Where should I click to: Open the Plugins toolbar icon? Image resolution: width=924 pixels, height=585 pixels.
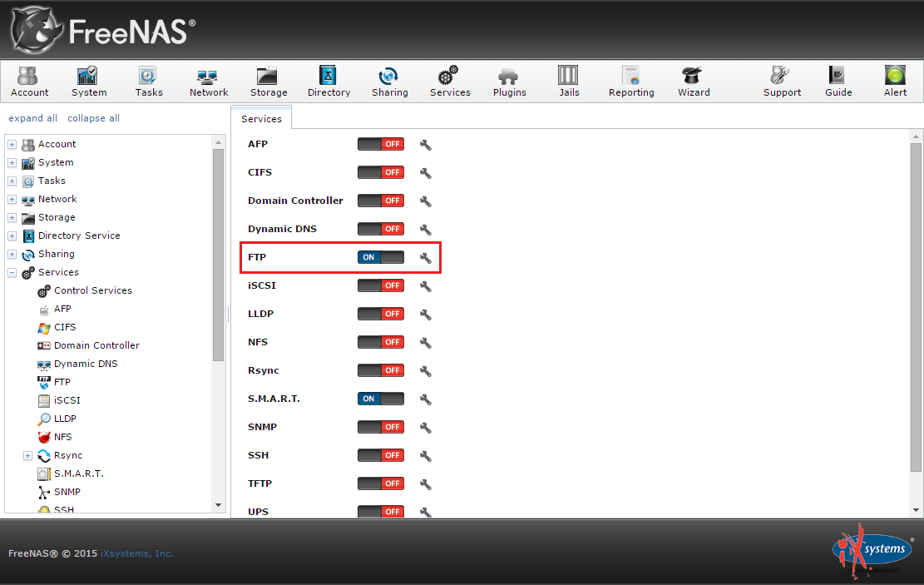click(x=509, y=82)
